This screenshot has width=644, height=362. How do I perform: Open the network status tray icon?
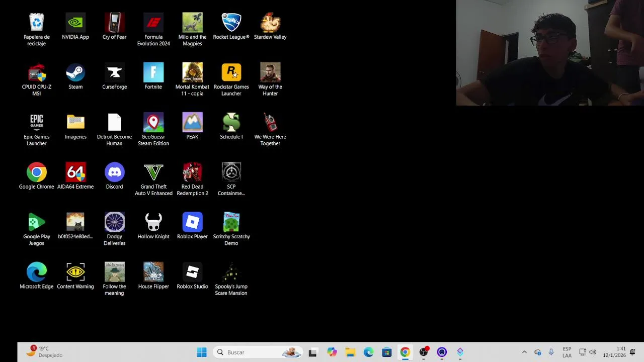(x=583, y=352)
